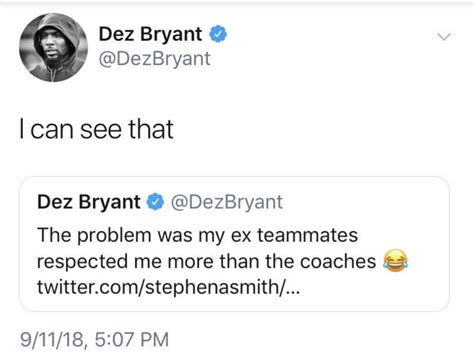Click the "I can see that" tweet text
474x363 pixels.
(x=97, y=129)
